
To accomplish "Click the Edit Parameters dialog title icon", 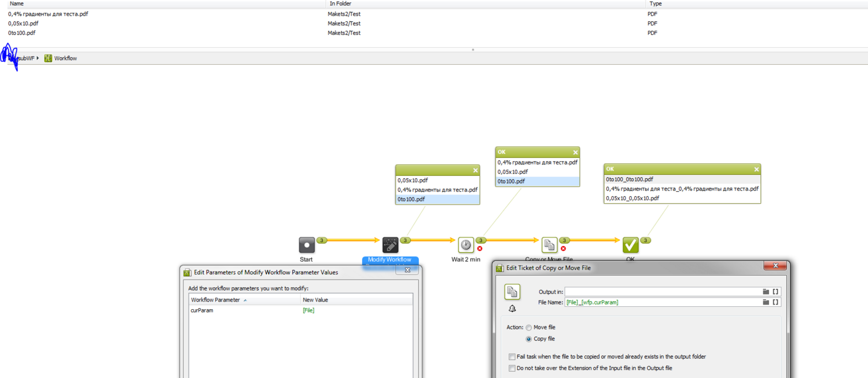I will point(187,272).
